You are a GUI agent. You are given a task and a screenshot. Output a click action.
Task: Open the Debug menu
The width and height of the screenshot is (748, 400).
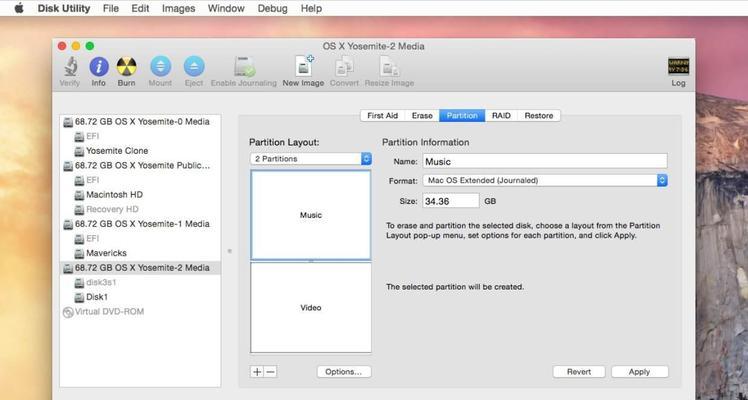click(x=272, y=8)
